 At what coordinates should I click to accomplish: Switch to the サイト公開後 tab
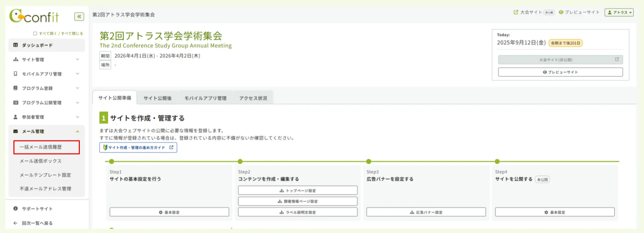[158, 98]
